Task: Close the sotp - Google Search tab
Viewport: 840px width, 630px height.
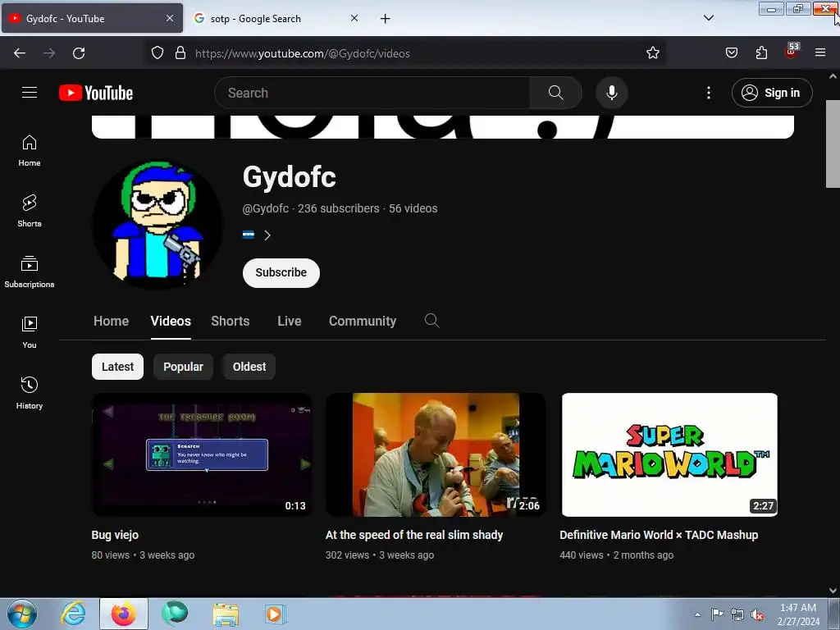Action: [354, 18]
